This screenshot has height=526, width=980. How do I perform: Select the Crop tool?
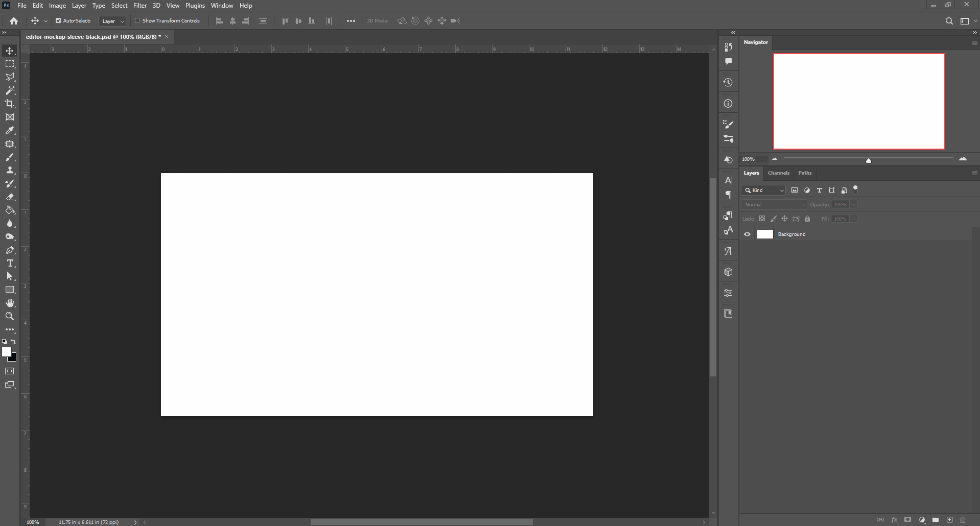[10, 104]
